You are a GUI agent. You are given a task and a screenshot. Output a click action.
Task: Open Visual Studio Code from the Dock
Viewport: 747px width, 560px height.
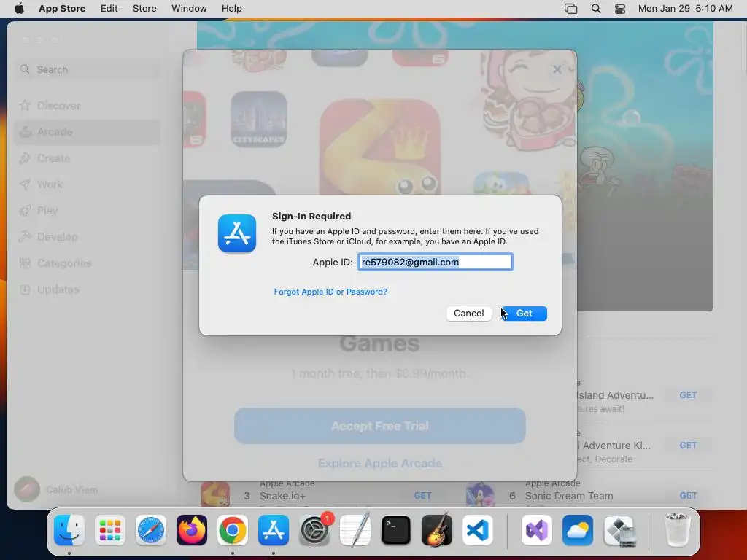[478, 530]
